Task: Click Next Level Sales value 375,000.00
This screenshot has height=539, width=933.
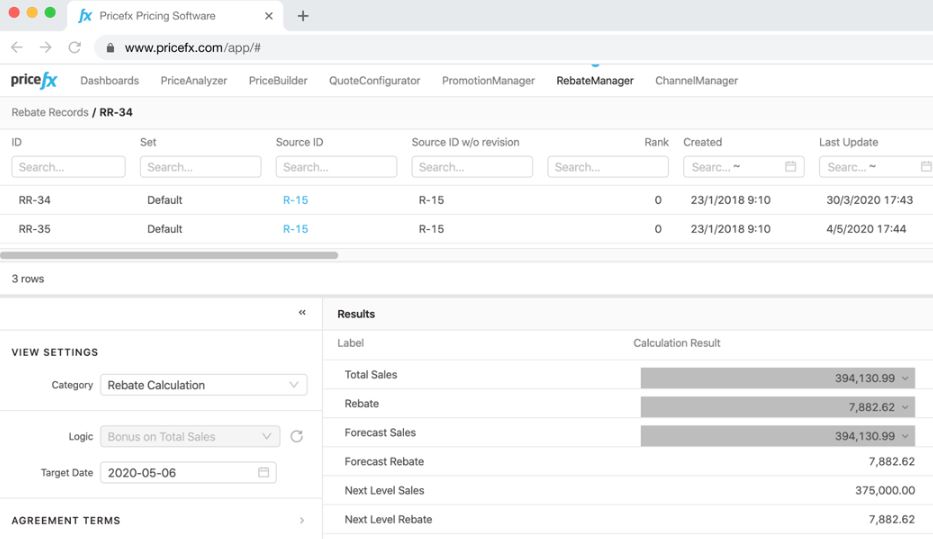Action: 885,490
